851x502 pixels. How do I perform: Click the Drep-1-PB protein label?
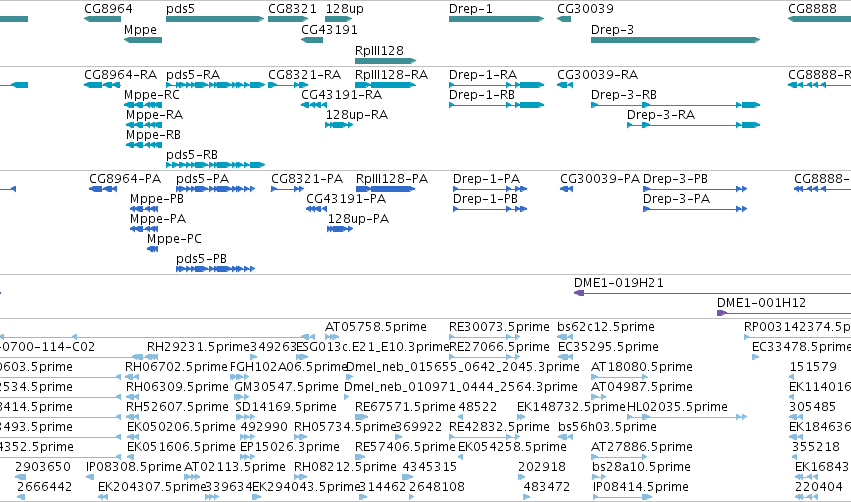[485, 199]
